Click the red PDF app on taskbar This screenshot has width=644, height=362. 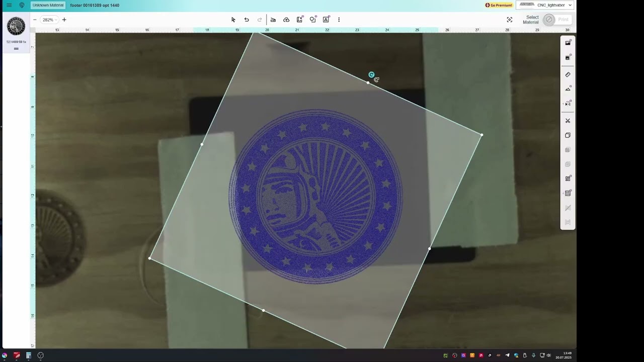[x=17, y=355]
